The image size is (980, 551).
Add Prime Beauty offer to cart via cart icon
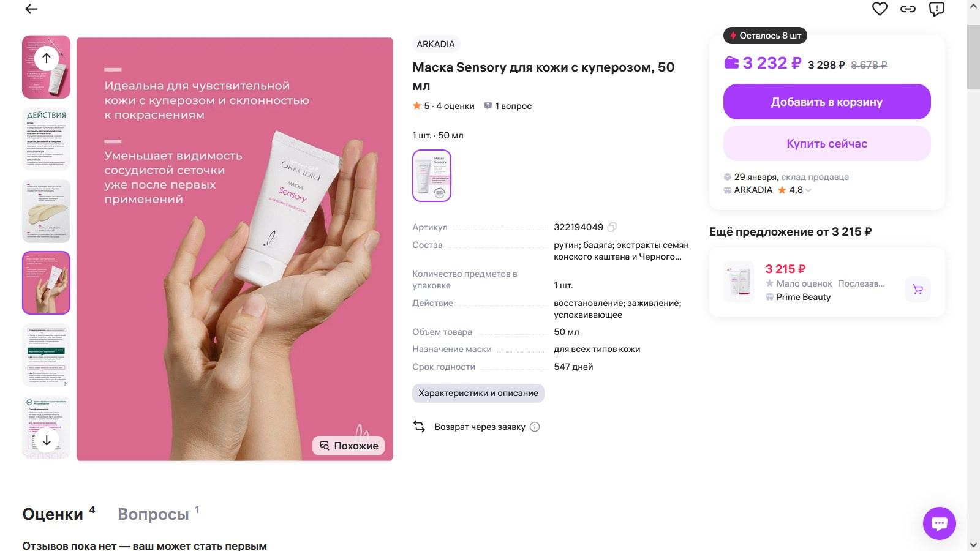917,289
